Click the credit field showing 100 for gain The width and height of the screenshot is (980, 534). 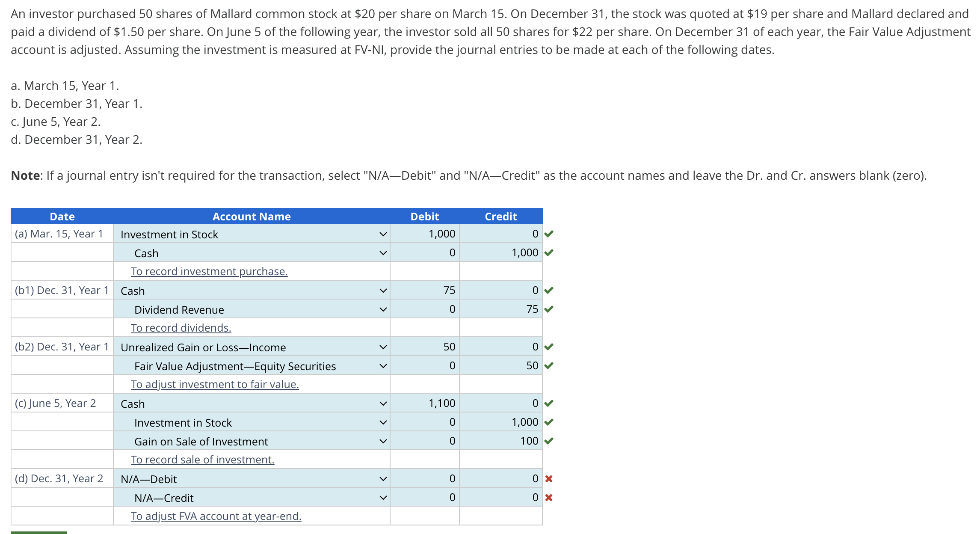[x=500, y=441]
